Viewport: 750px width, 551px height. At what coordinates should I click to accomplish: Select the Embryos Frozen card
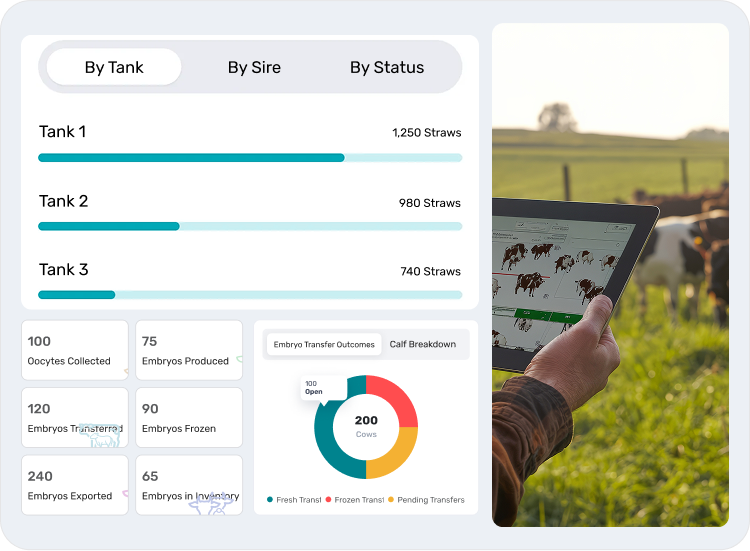189,418
